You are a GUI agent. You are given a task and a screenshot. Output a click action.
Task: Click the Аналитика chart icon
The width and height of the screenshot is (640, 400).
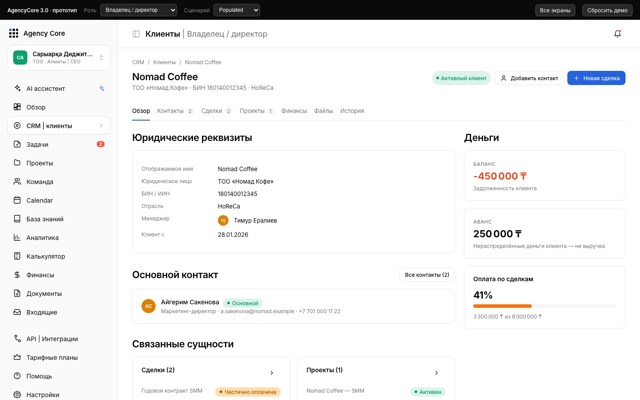tap(17, 237)
